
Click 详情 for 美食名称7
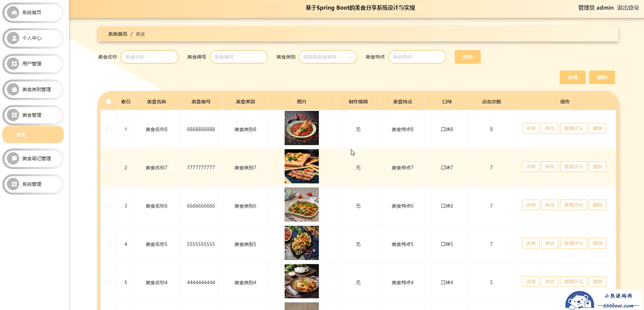530,167
